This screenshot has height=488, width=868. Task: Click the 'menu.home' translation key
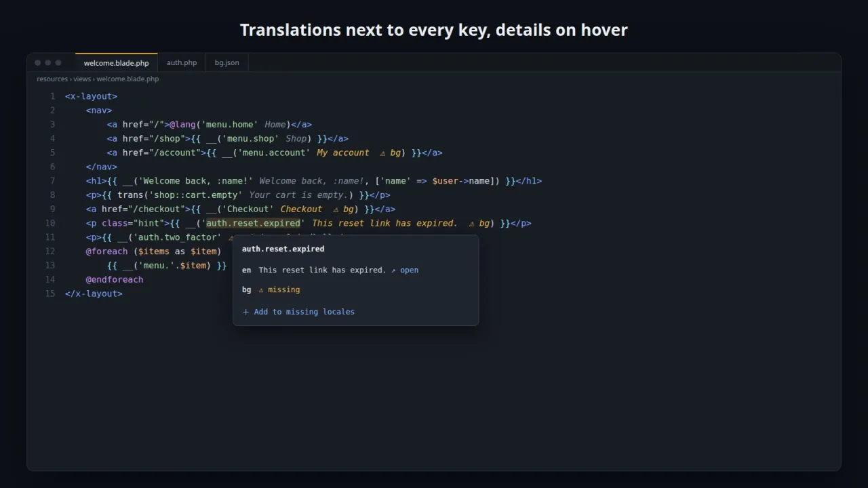tap(229, 124)
